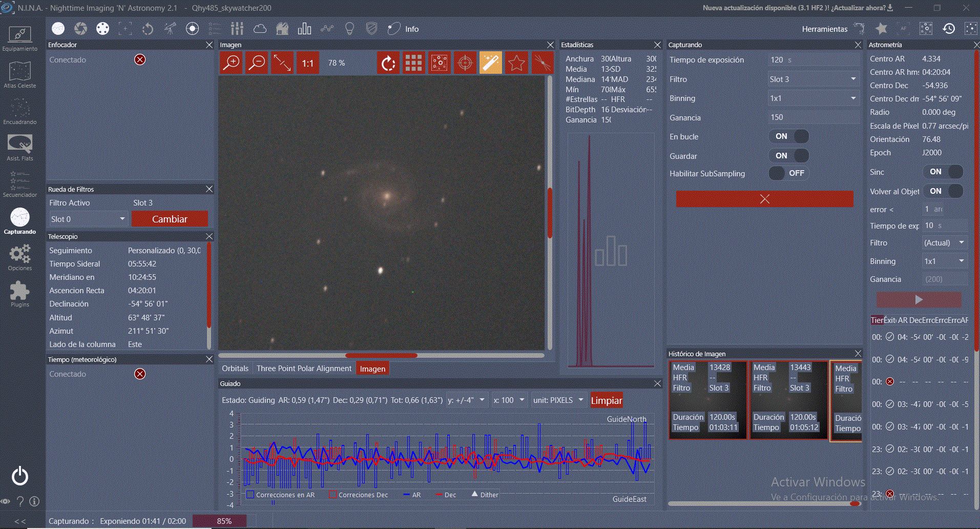
Task: Cancel exposure with the red X button
Action: (x=764, y=199)
